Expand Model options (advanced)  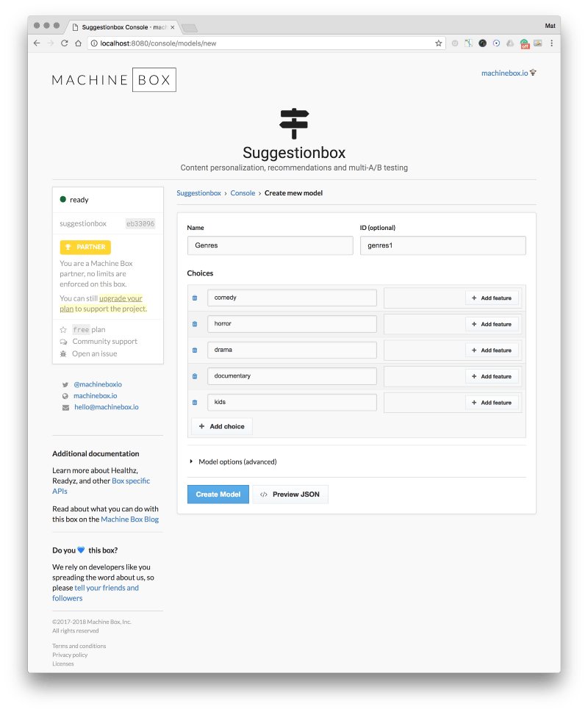[233, 461]
